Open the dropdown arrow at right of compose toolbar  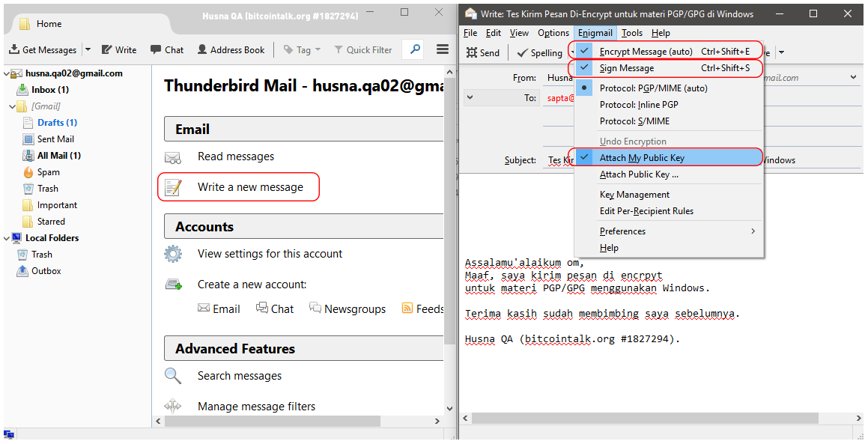coord(782,52)
